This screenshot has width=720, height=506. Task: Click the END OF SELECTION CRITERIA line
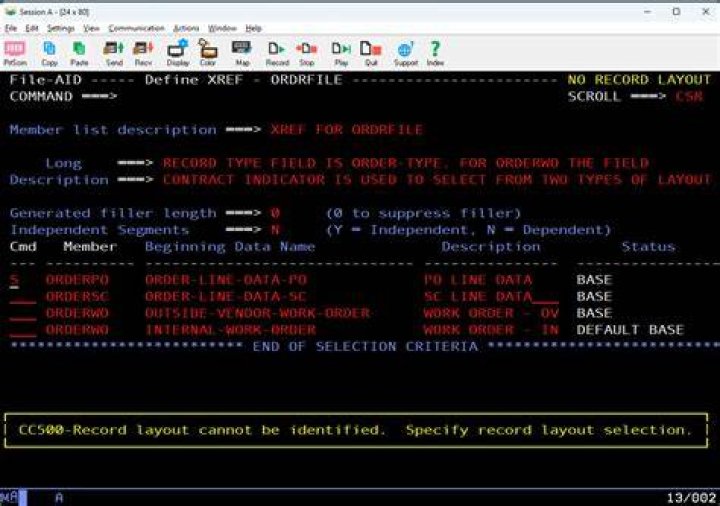pyautogui.click(x=365, y=347)
